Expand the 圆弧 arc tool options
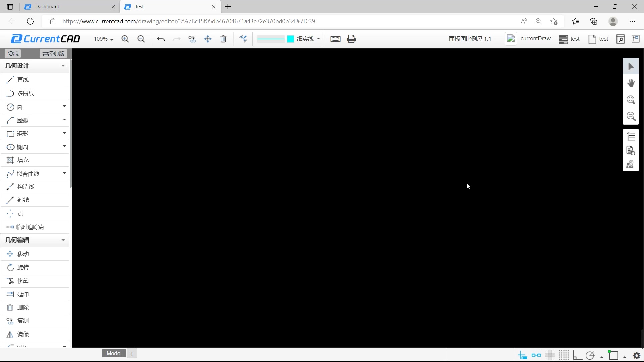 point(64,120)
